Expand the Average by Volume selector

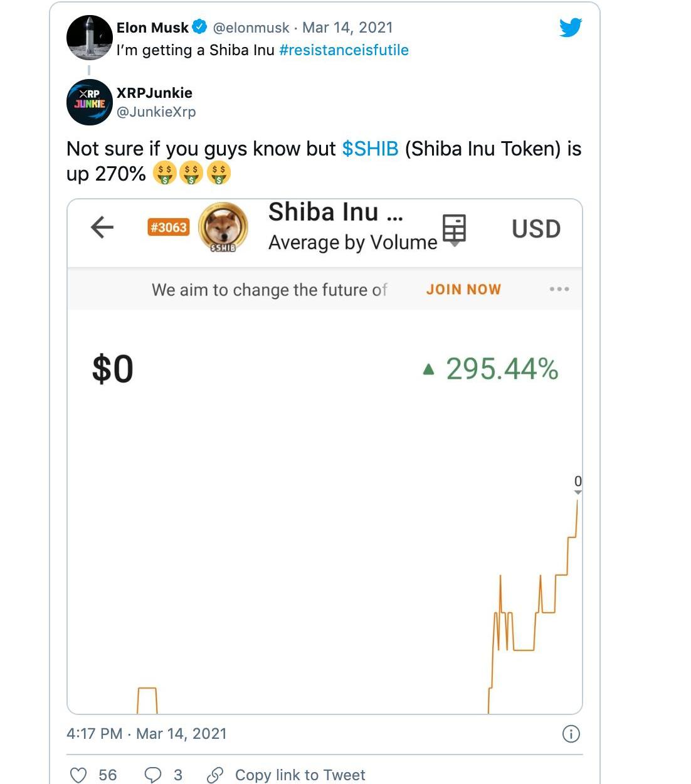click(x=352, y=242)
